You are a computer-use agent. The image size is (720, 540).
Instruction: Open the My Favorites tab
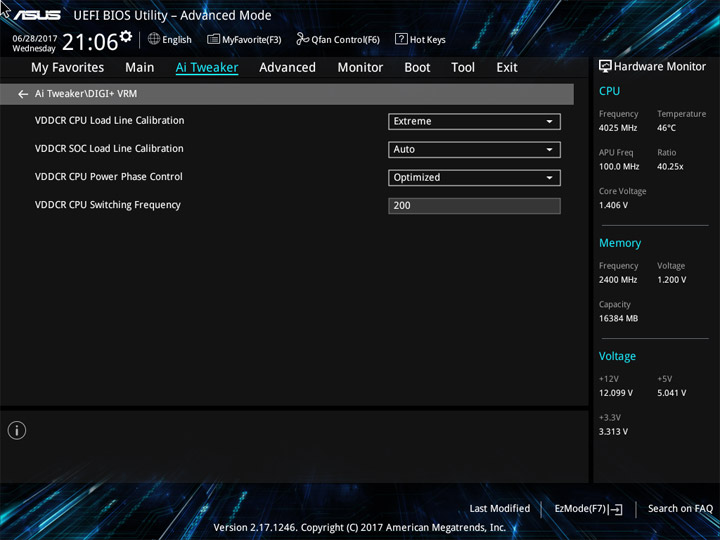(68, 68)
